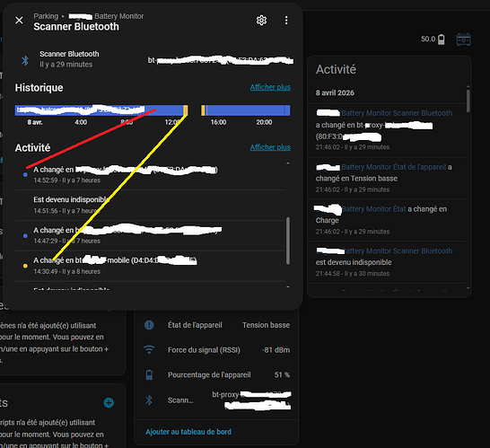The width and height of the screenshot is (490, 448).
Task: Click the car battery icon in header
Action: coord(463,40)
